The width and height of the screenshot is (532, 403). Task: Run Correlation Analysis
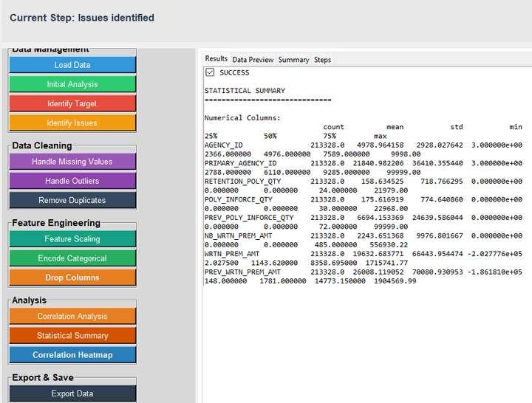(72, 316)
